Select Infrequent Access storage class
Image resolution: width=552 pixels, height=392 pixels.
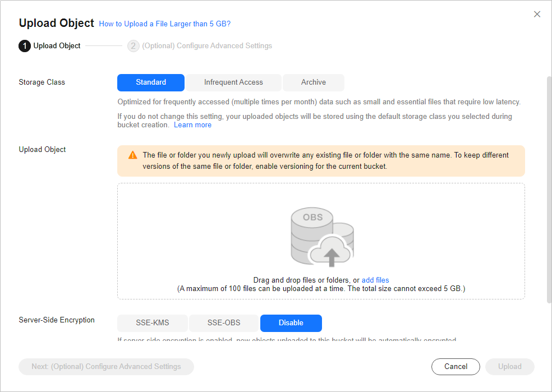(233, 82)
